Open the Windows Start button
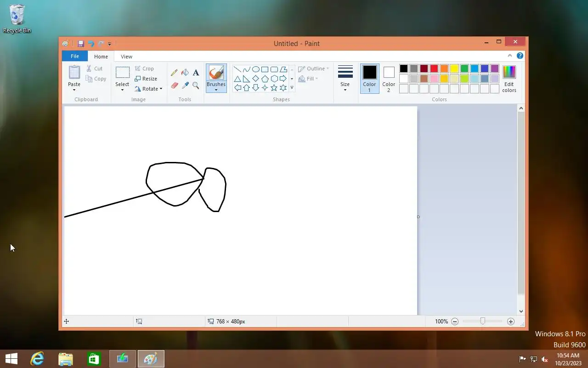This screenshot has height=368, width=588. pyautogui.click(x=11, y=359)
